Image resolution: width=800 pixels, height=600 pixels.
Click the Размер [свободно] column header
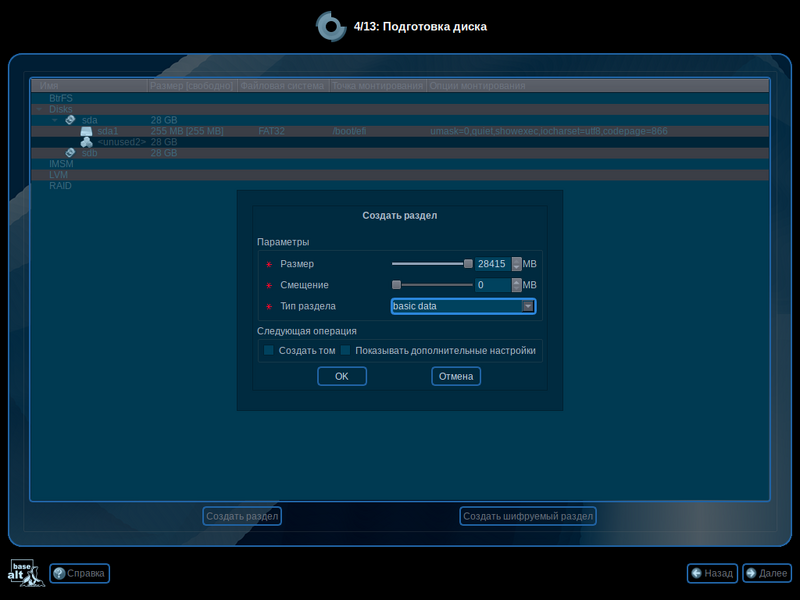pyautogui.click(x=192, y=86)
